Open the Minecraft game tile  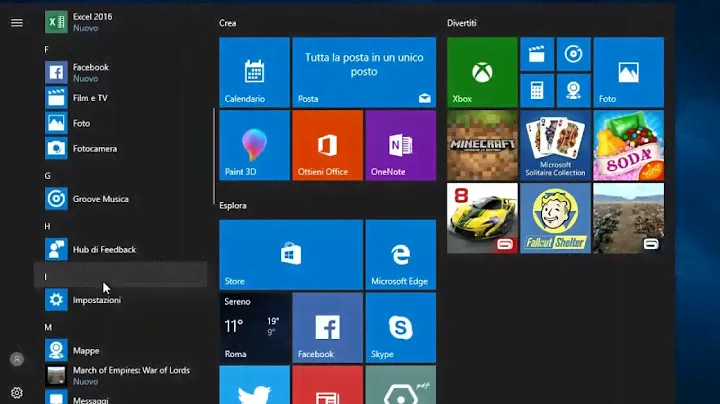coord(482,145)
